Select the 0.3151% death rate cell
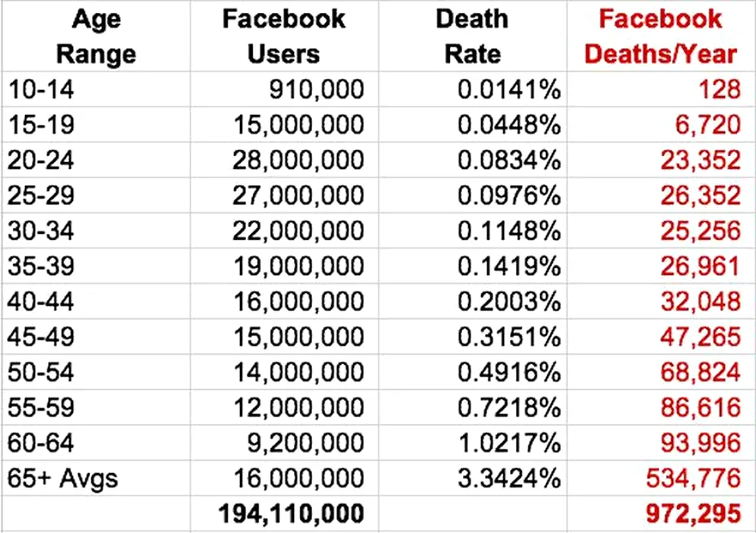The image size is (756, 533). 509,337
